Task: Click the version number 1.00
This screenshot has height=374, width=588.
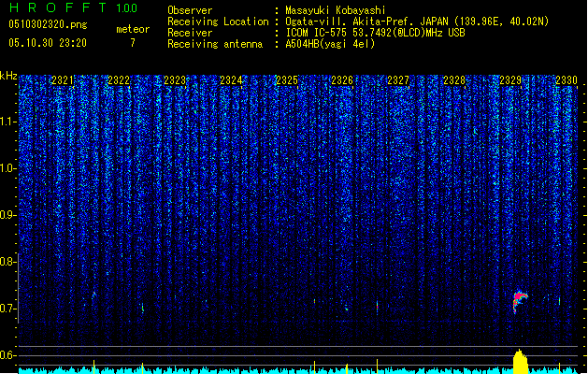Action: point(126,8)
